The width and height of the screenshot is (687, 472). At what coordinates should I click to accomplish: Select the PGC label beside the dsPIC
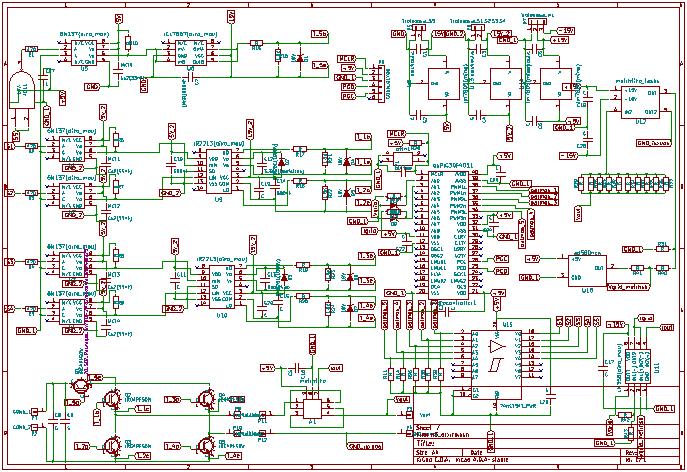pos(501,259)
